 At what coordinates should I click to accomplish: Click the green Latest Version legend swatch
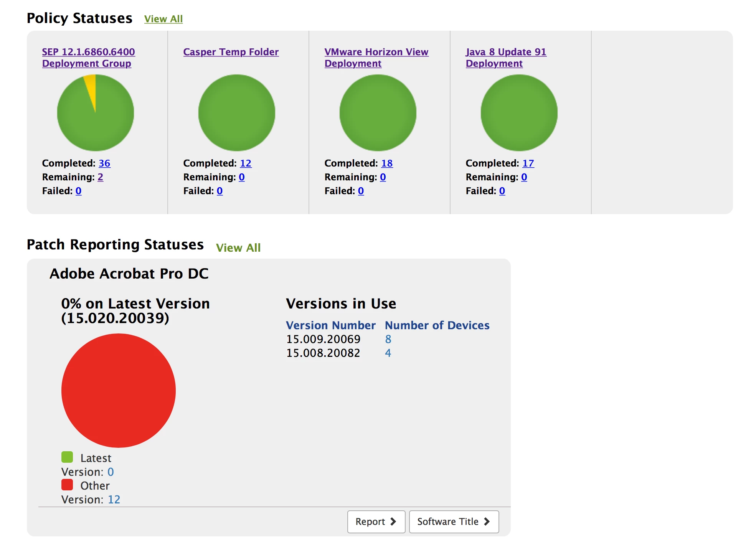(x=67, y=457)
